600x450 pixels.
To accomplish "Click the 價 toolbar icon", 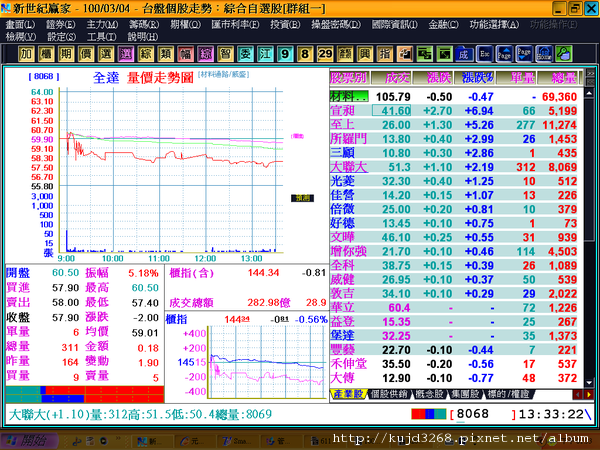I will pos(86,54).
